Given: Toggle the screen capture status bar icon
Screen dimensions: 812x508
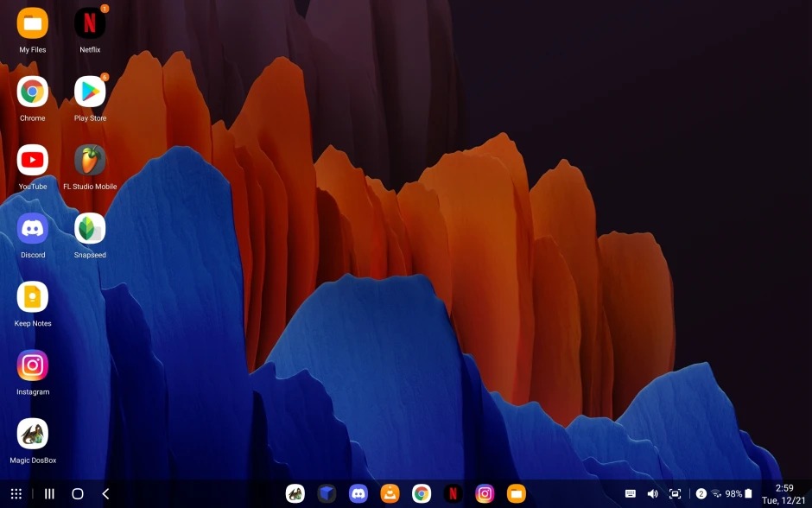Looking at the screenshot, I should pyautogui.click(x=675, y=493).
